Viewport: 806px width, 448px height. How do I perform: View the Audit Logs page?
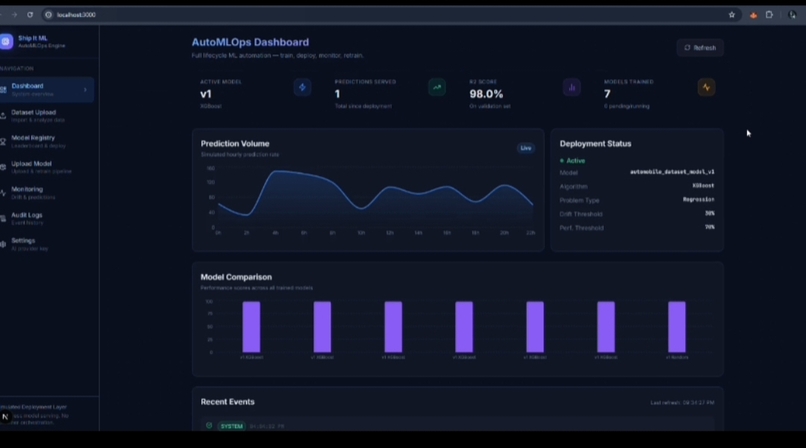(47, 218)
